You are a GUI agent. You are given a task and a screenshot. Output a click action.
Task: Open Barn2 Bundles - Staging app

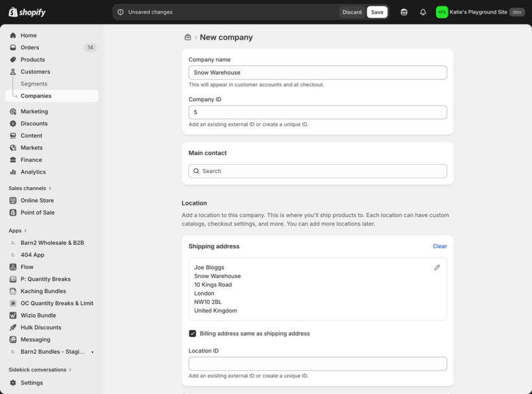52,352
